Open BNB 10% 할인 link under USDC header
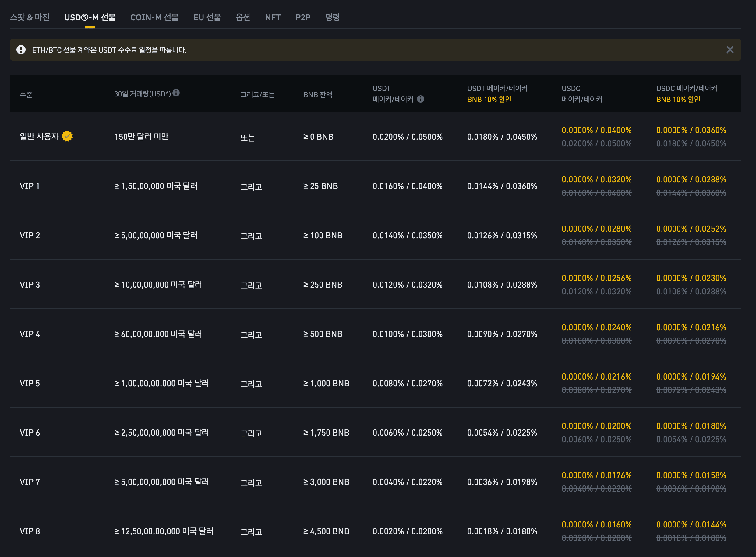Viewport: 756px width, 557px height. 678,100
